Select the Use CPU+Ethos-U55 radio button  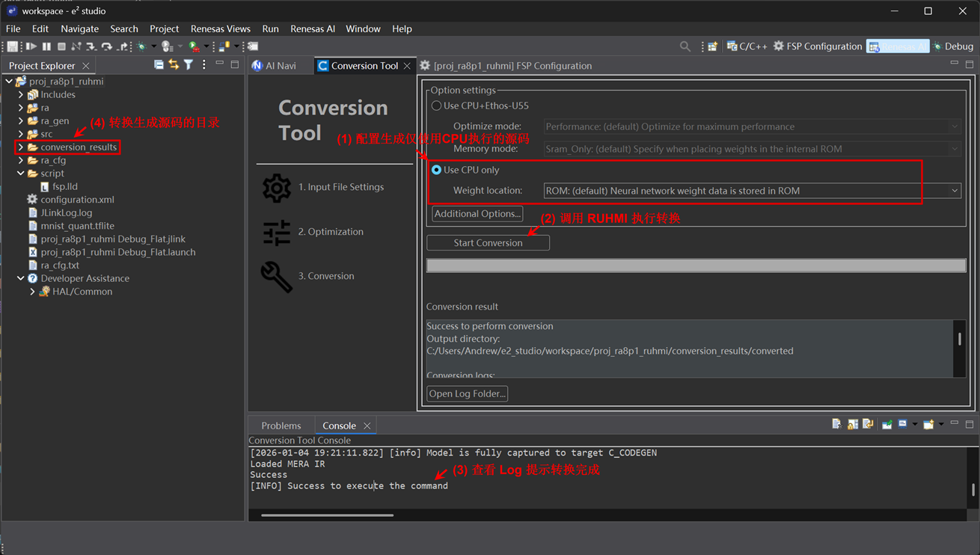click(436, 105)
